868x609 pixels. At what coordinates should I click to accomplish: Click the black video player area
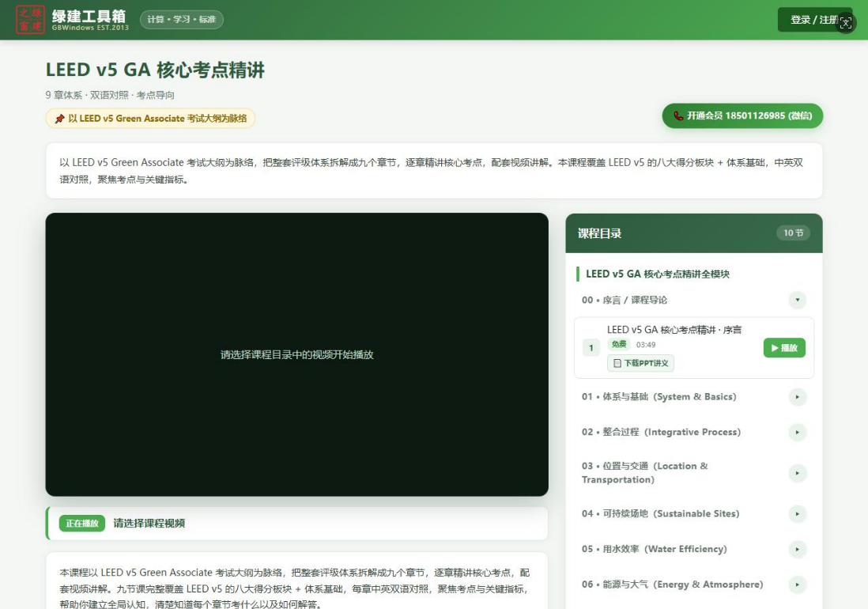[x=296, y=354]
